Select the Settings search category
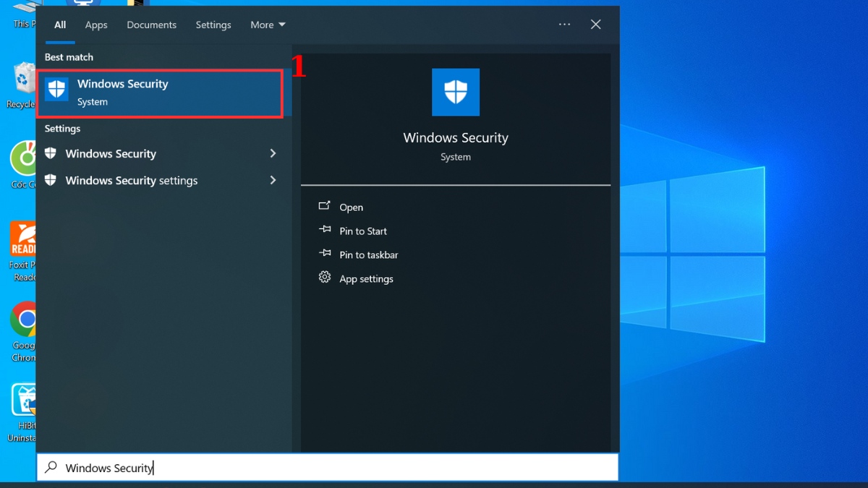The image size is (868, 488). (x=213, y=24)
